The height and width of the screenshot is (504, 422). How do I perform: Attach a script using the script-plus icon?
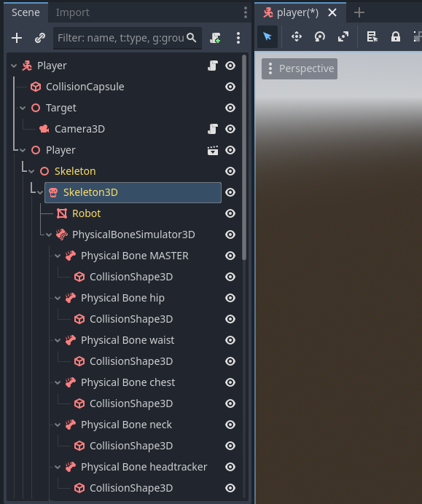tap(215, 38)
